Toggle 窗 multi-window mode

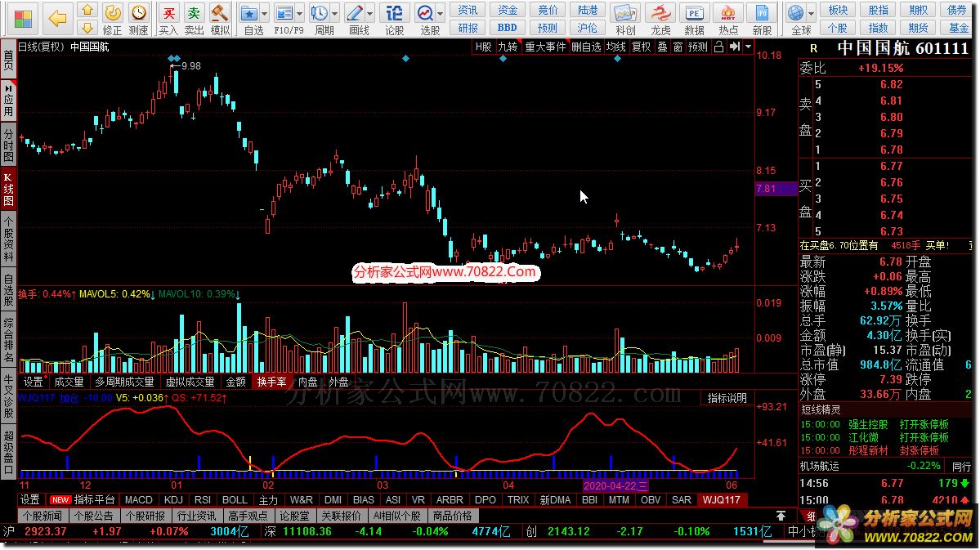[x=678, y=47]
